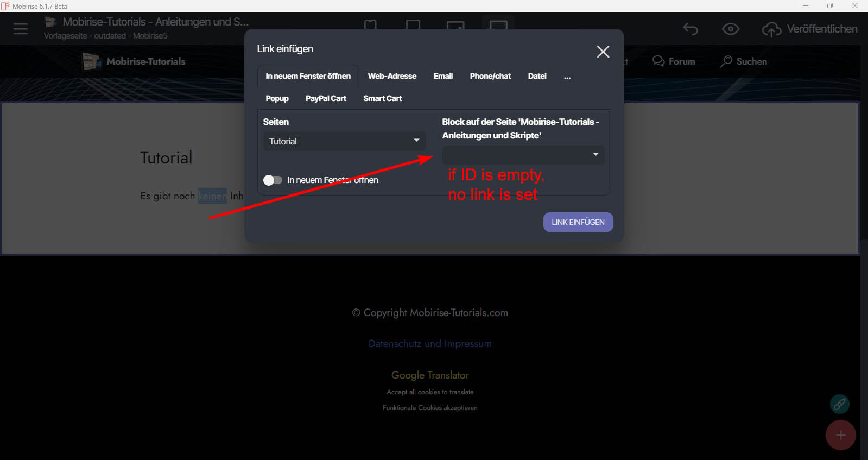Click the Suchen magnifier icon
The width and height of the screenshot is (868, 460).
pos(726,61)
